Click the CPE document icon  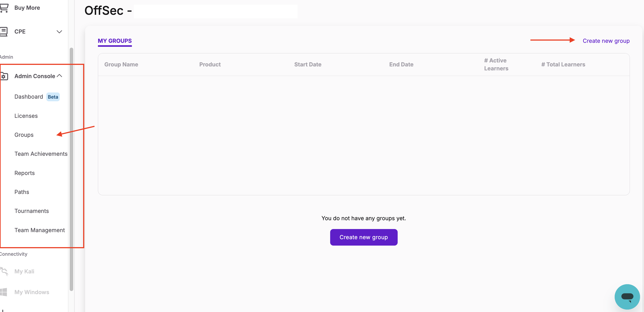[x=4, y=32]
